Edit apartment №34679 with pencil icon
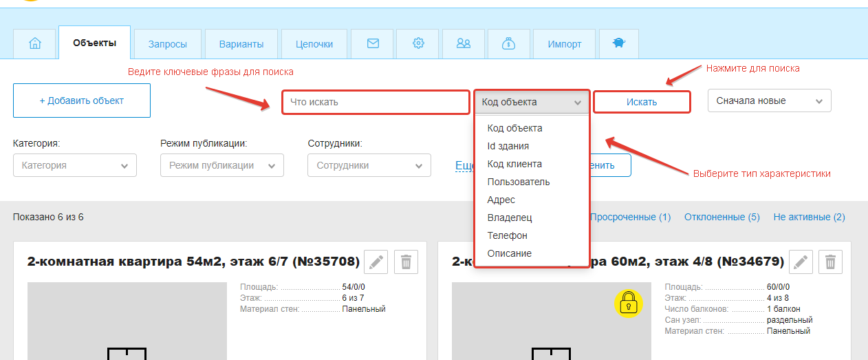868x360 pixels. click(801, 262)
